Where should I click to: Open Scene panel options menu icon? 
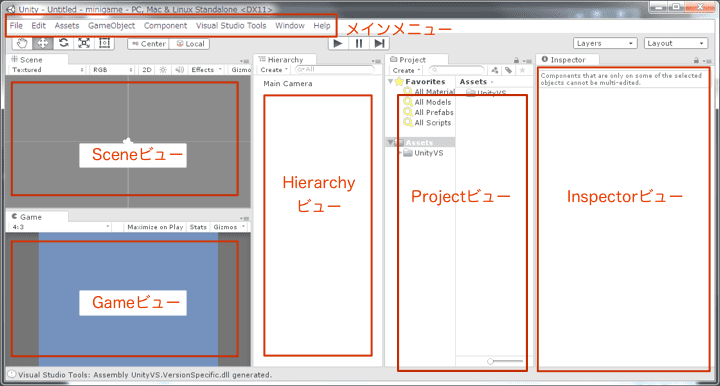coord(244,61)
